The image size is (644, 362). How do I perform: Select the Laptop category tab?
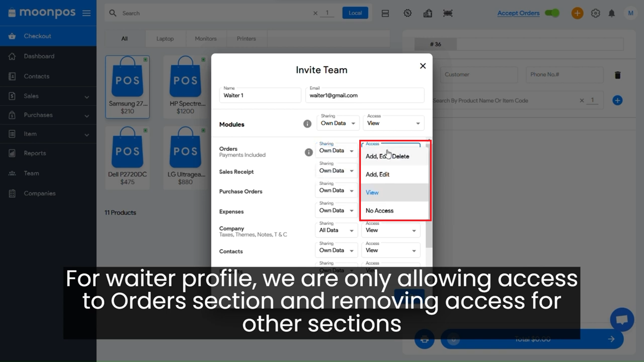(165, 39)
